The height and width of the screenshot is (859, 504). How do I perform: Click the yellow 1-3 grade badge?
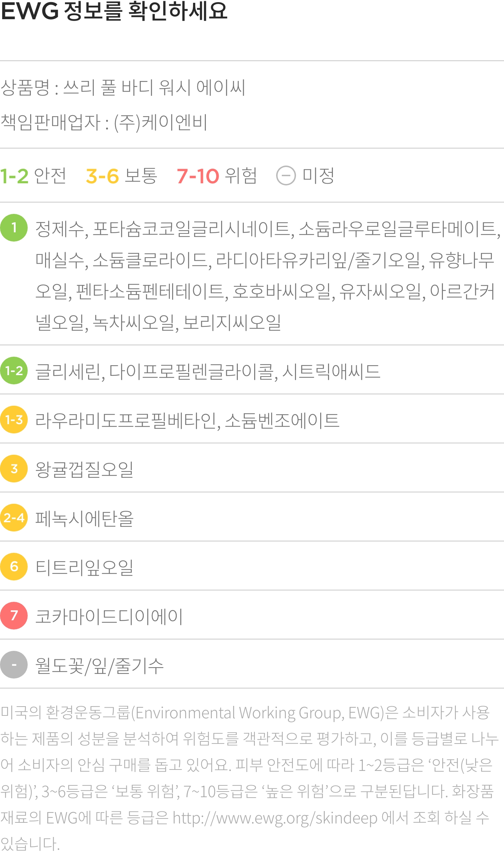[x=14, y=420]
